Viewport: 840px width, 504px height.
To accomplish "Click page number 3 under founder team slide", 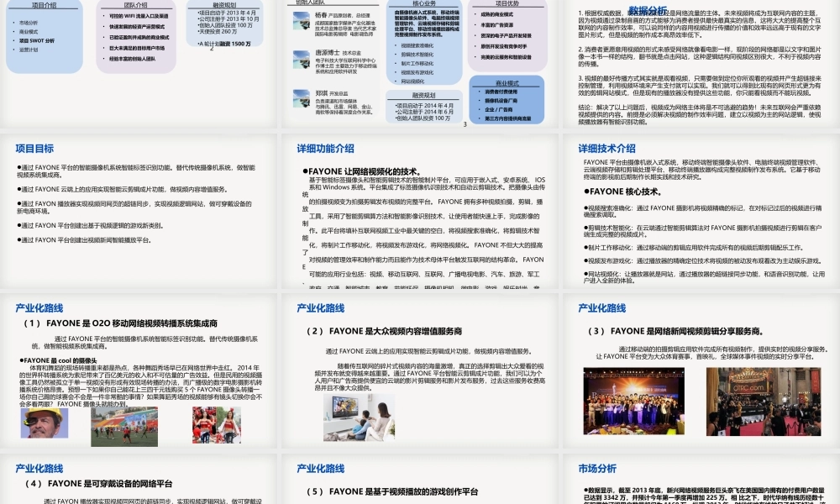I will pos(465,123).
